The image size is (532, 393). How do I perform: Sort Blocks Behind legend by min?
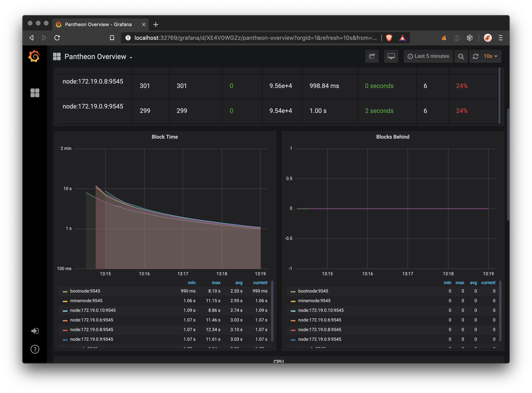pyautogui.click(x=447, y=283)
